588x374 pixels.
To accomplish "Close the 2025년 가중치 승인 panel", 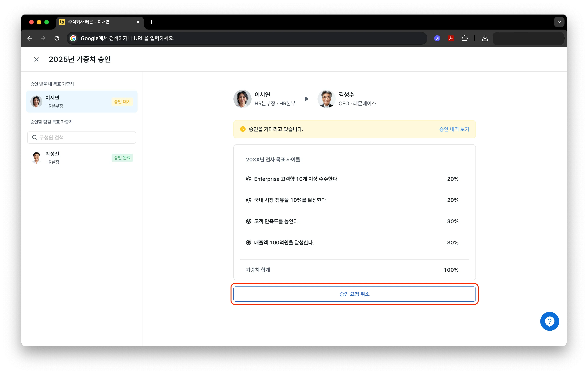I will click(36, 59).
